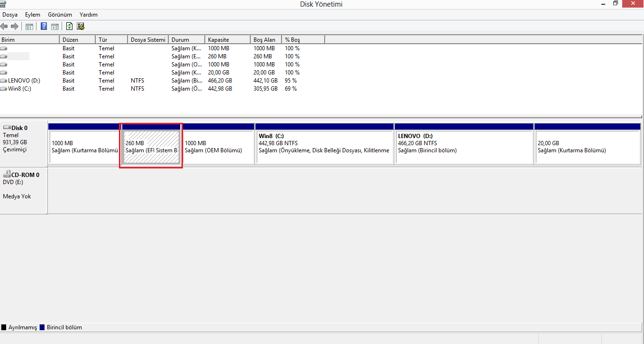Click the 442,98 GB capacity cell

point(220,89)
